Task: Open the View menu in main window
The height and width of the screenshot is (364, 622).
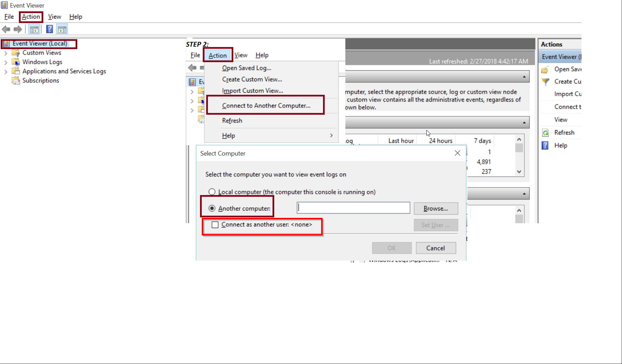Action: pos(55,17)
